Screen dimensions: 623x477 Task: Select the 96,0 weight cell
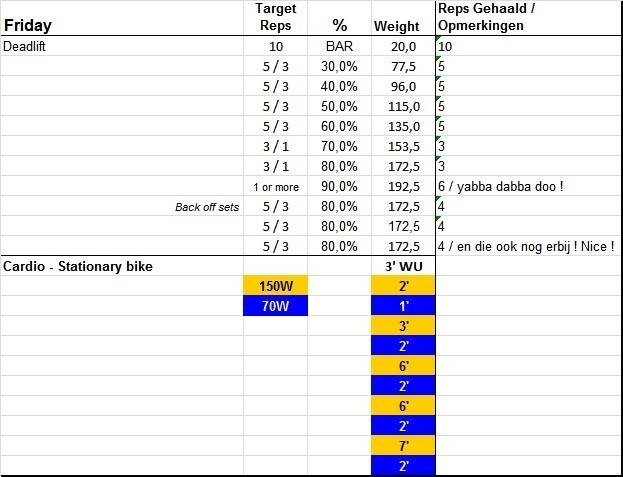point(402,86)
